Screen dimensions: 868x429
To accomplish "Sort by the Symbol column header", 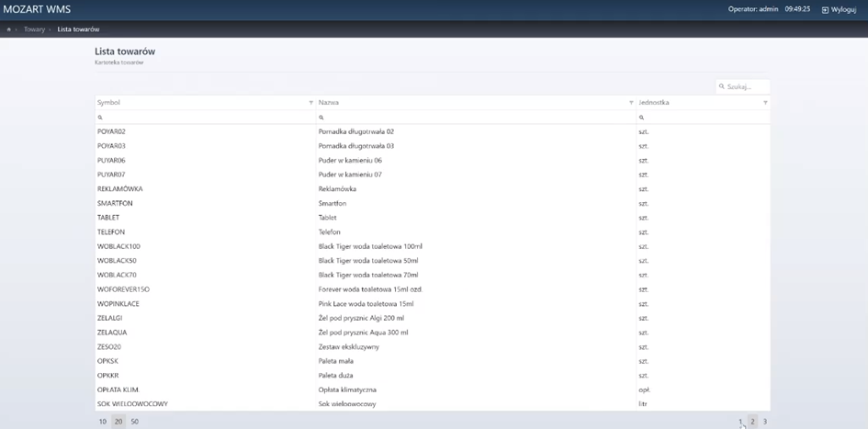I will (x=109, y=103).
